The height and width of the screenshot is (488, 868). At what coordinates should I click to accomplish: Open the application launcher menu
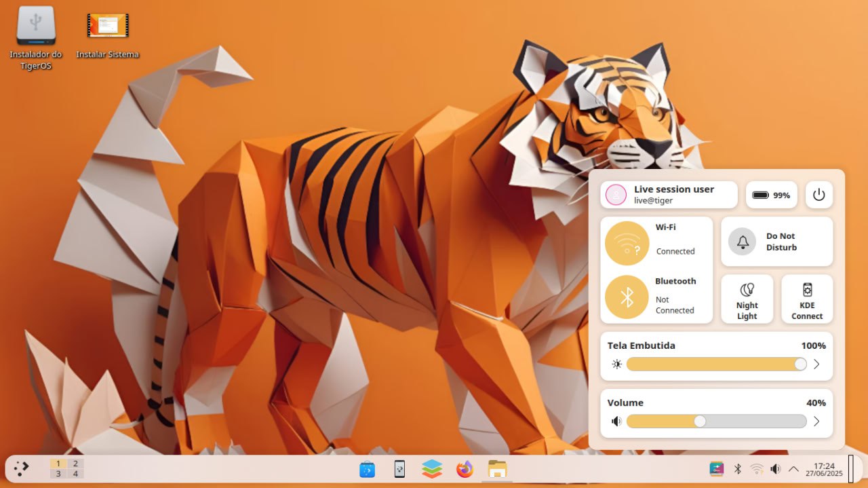click(x=22, y=468)
